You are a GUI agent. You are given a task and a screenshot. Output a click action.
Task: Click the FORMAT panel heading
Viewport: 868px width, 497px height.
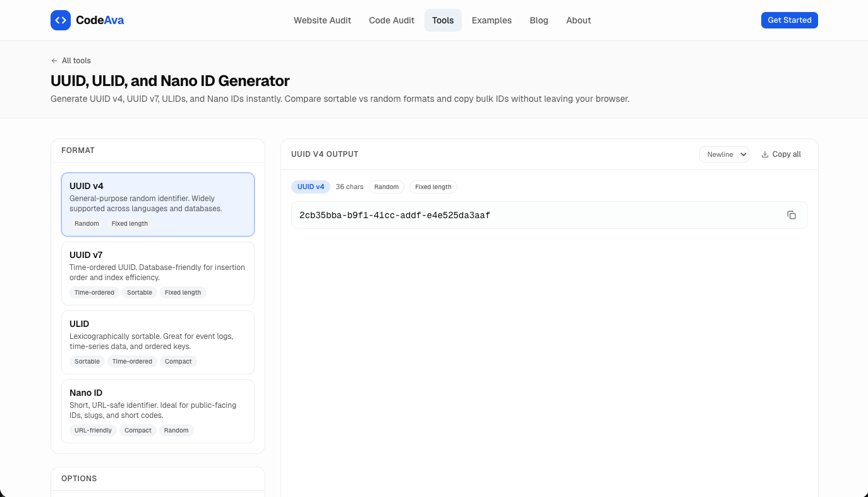point(78,150)
